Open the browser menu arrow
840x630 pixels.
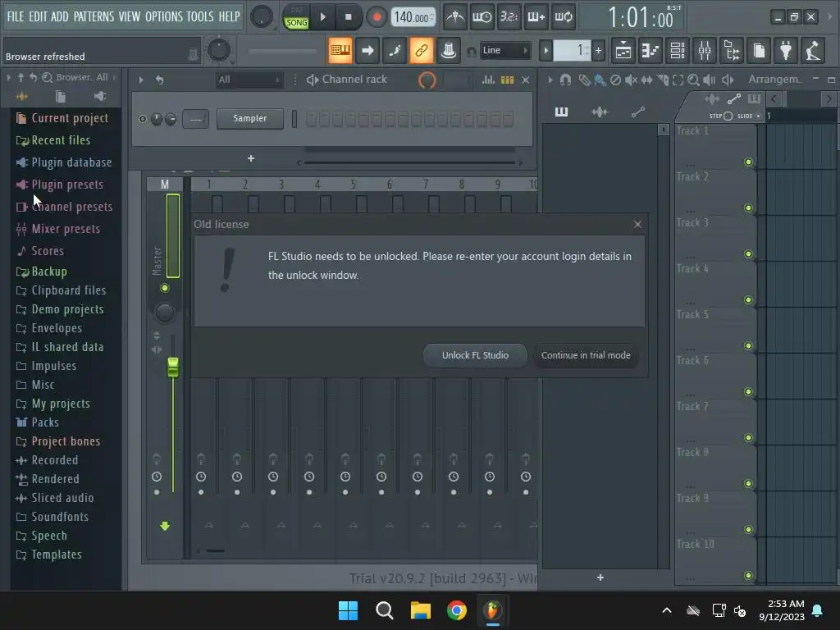[9, 78]
